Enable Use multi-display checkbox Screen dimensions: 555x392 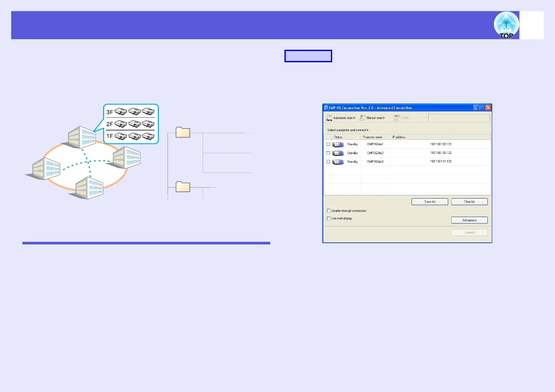(x=329, y=218)
